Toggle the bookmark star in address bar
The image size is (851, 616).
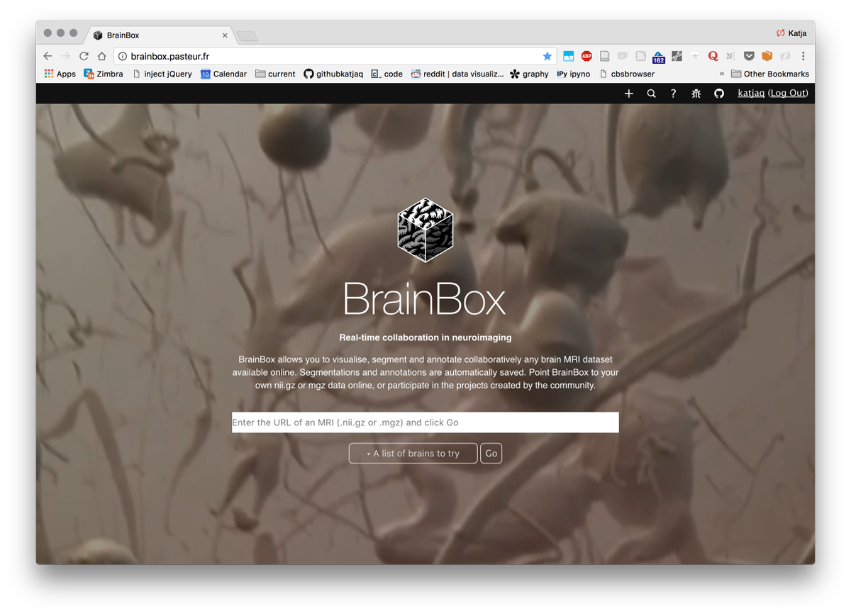[547, 56]
